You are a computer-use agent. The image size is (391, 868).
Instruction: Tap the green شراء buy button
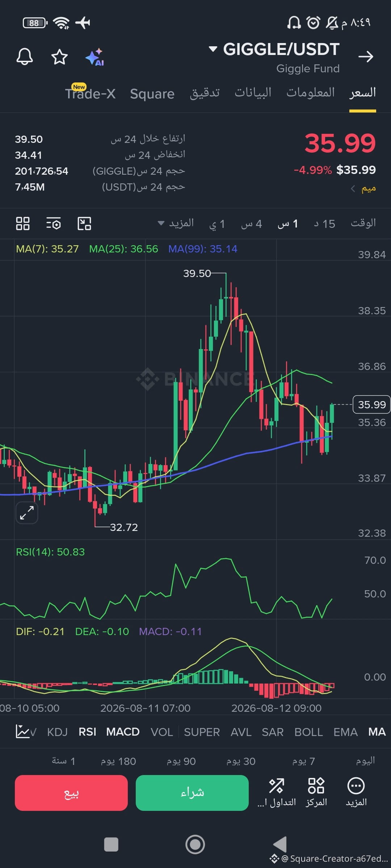(192, 793)
